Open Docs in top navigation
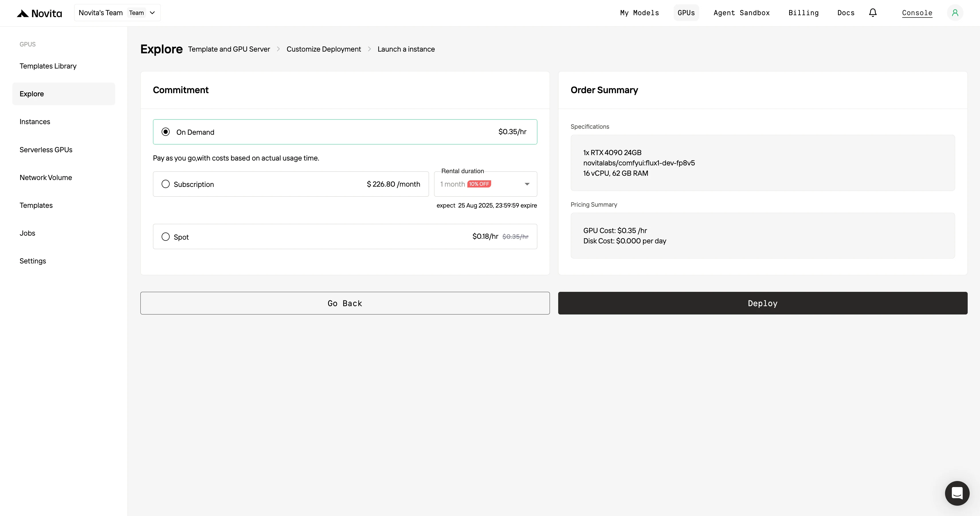Screen dimensions: 980x516 [x=846, y=13]
